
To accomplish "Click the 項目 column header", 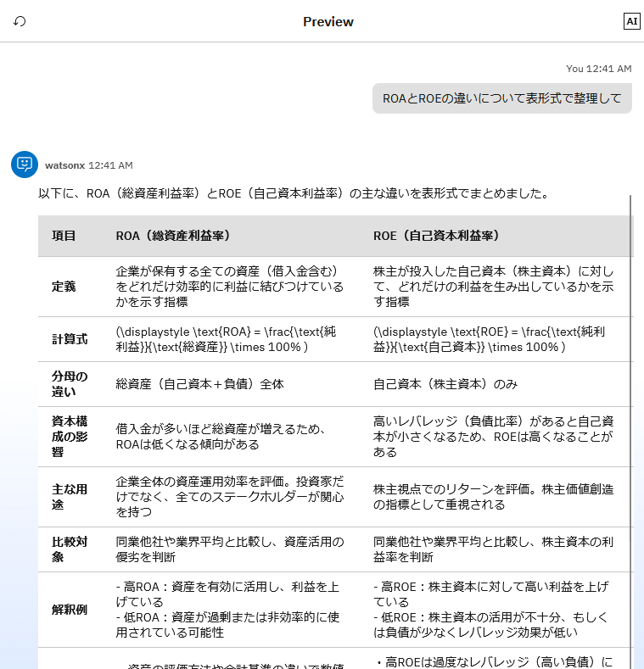I will coord(64,236).
